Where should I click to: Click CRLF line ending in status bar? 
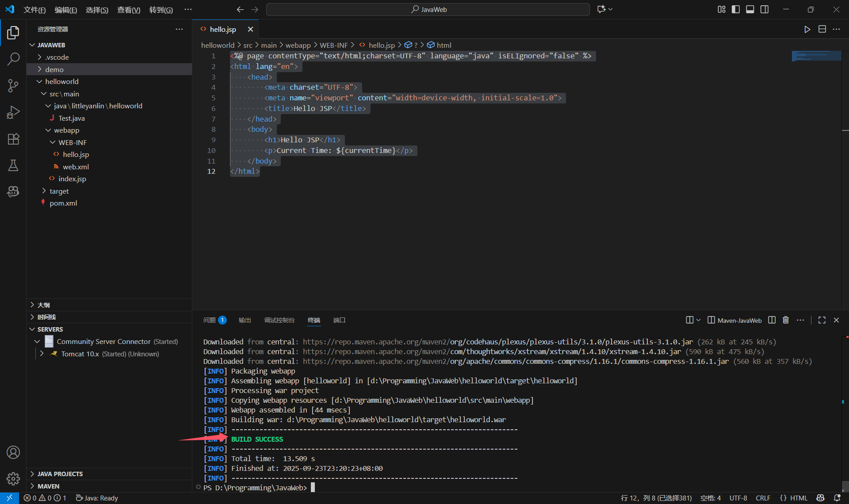coord(763,498)
